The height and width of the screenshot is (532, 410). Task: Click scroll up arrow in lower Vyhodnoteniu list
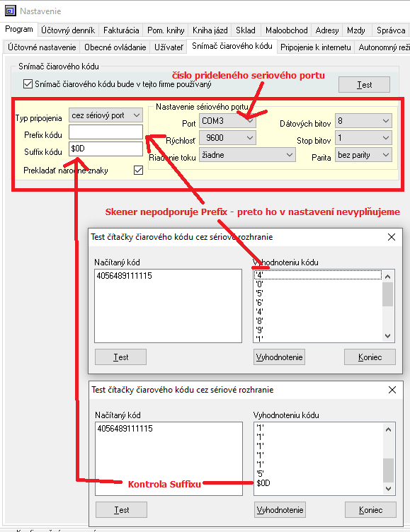coord(388,429)
